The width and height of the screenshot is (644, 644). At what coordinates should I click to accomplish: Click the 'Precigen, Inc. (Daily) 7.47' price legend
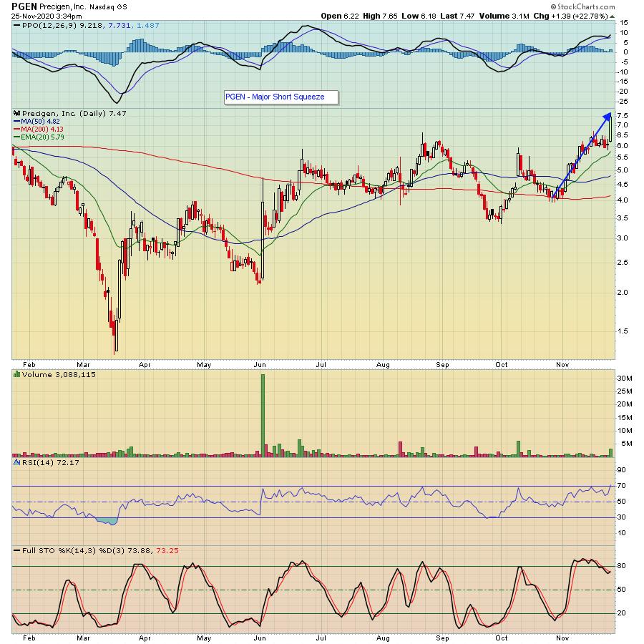click(x=74, y=113)
